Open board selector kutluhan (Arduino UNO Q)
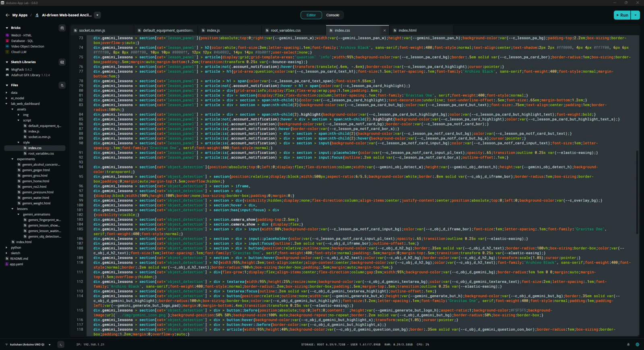Screen dimensions: 644x350 tap(28, 344)
